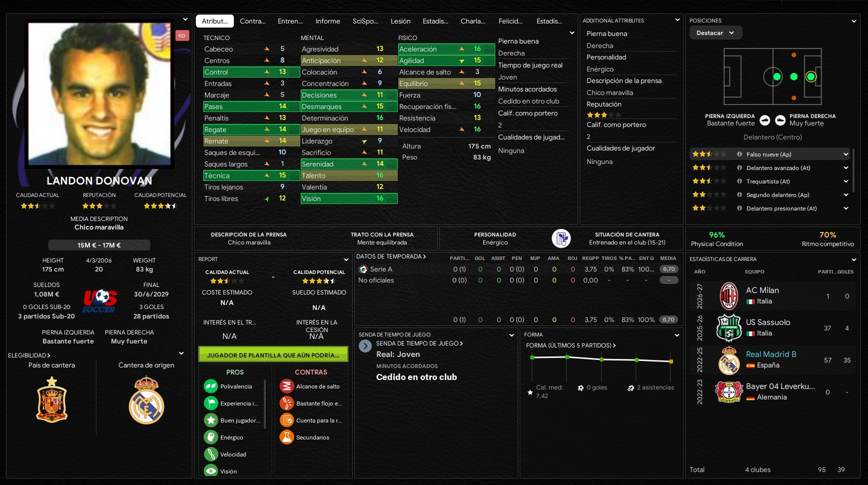Switch to the Contra... tab
Viewport: 868px width, 485px height.
[x=253, y=21]
